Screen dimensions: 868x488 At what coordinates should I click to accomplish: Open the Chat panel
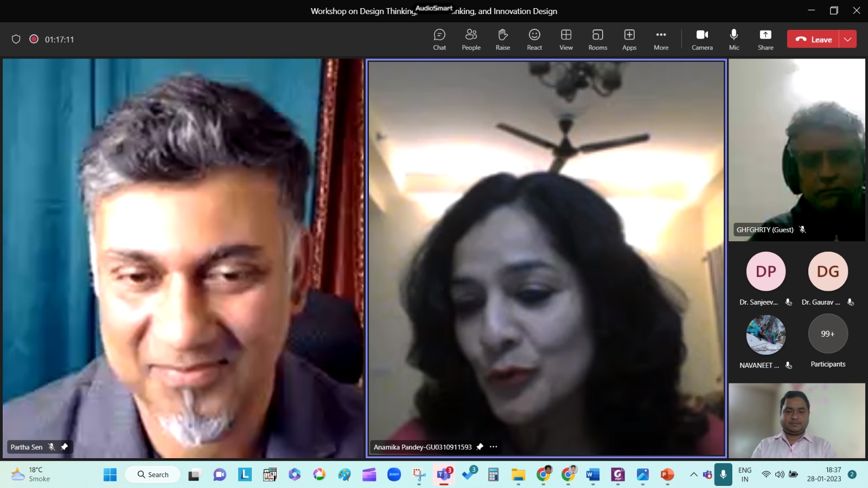(x=439, y=40)
